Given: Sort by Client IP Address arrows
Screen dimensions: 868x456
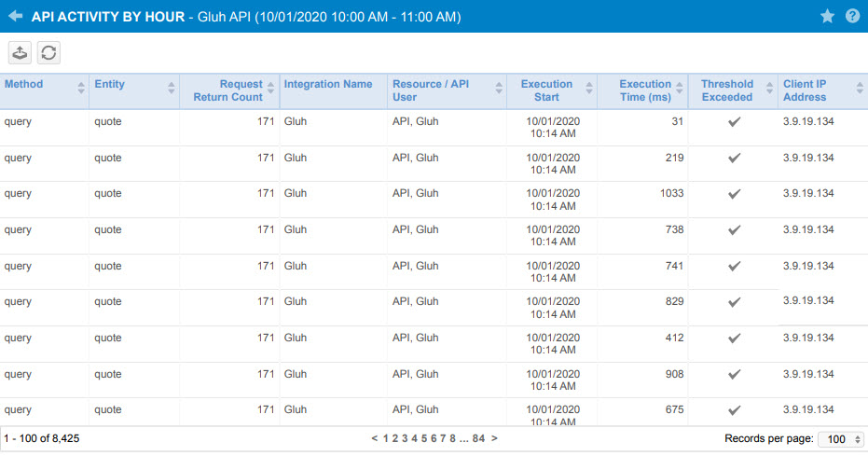Looking at the screenshot, I should (860, 88).
